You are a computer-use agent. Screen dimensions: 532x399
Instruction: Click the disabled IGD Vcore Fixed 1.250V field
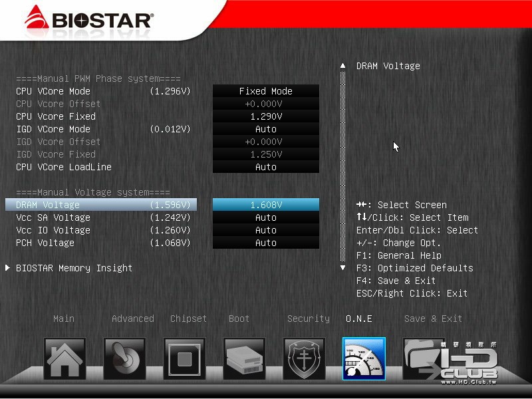[x=265, y=154]
